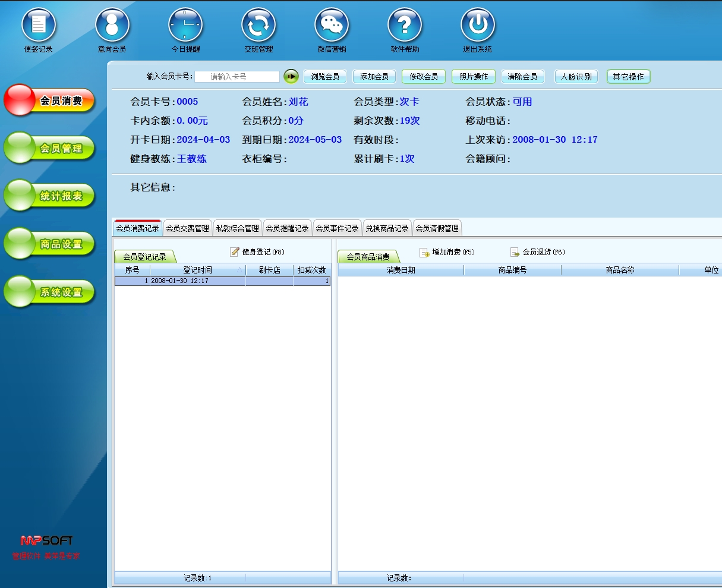Viewport: 722px width, 588px height.
Task: Launch 微信营销 WeChat marketing icon
Action: coord(332,26)
